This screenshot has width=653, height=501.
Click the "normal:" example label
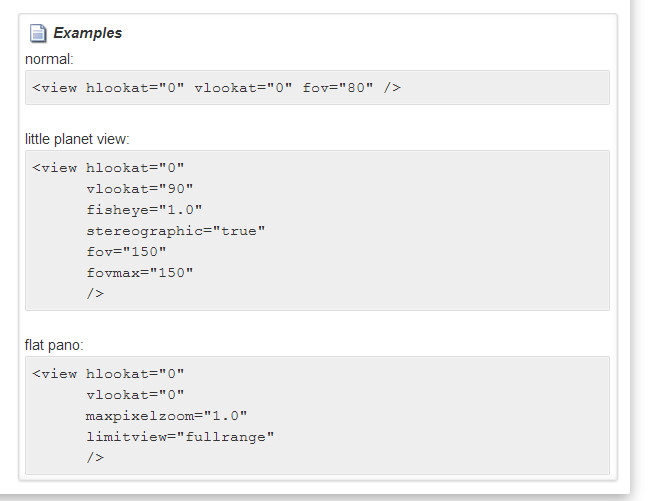[49, 59]
